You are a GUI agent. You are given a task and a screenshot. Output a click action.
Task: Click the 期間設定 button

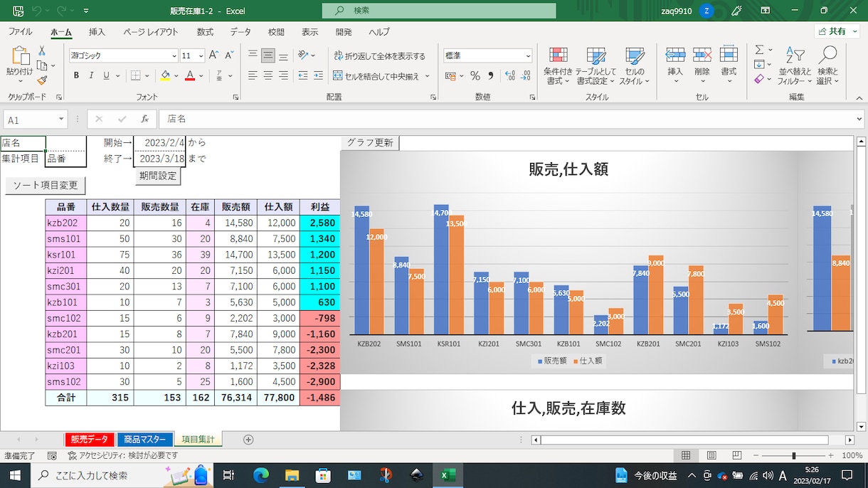158,176
